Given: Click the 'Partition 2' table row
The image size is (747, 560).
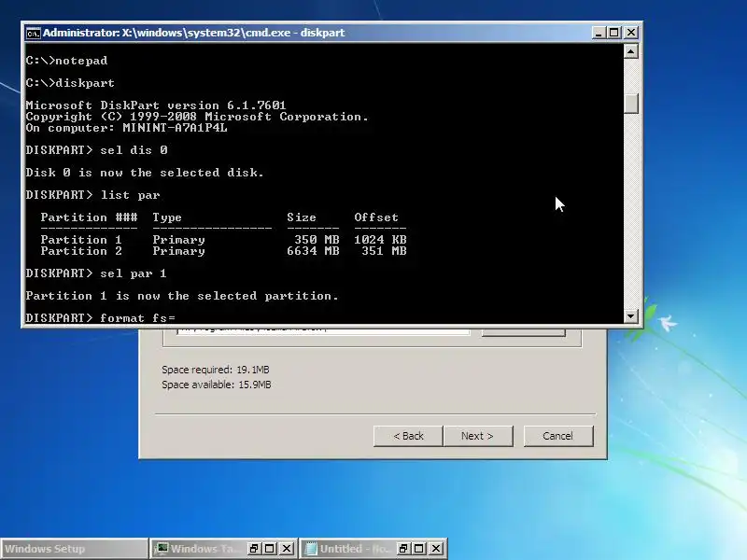Looking at the screenshot, I should (223, 251).
